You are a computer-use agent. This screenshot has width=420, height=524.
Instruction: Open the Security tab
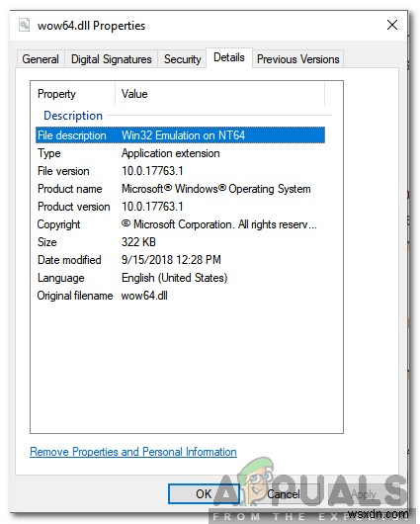click(183, 59)
